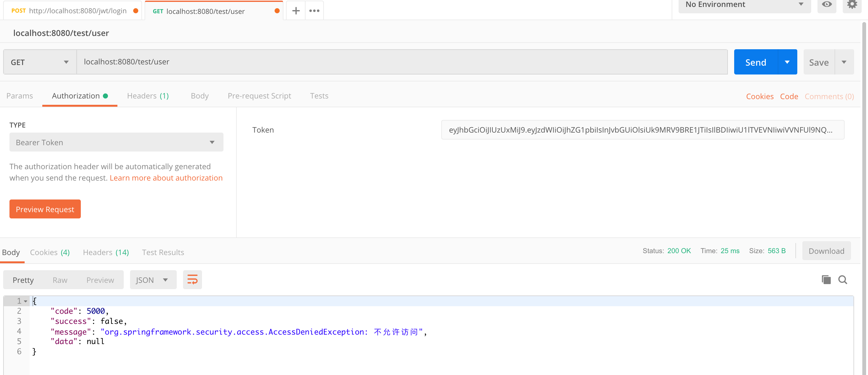Open response Cookies (4) tab
The width and height of the screenshot is (868, 375).
point(50,252)
